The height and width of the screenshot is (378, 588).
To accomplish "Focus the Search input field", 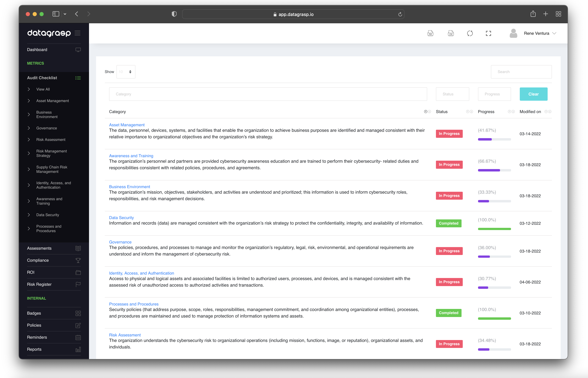I will coord(521,72).
